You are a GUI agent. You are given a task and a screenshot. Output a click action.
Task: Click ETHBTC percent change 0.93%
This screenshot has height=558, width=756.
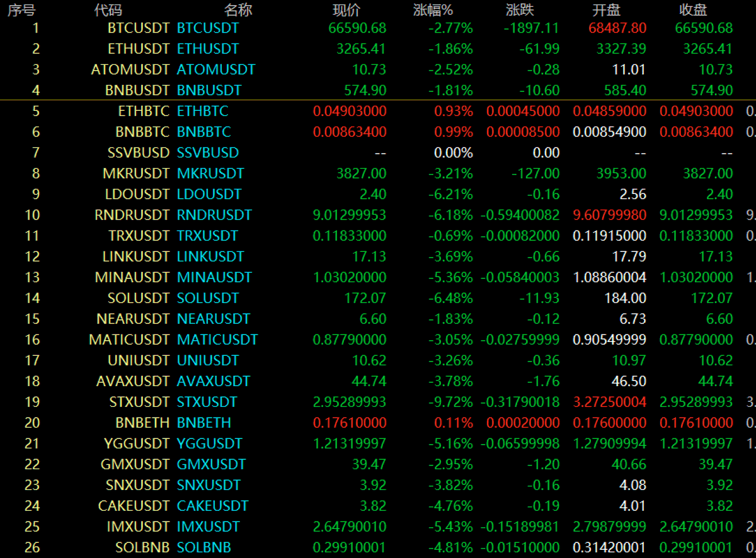pos(454,111)
